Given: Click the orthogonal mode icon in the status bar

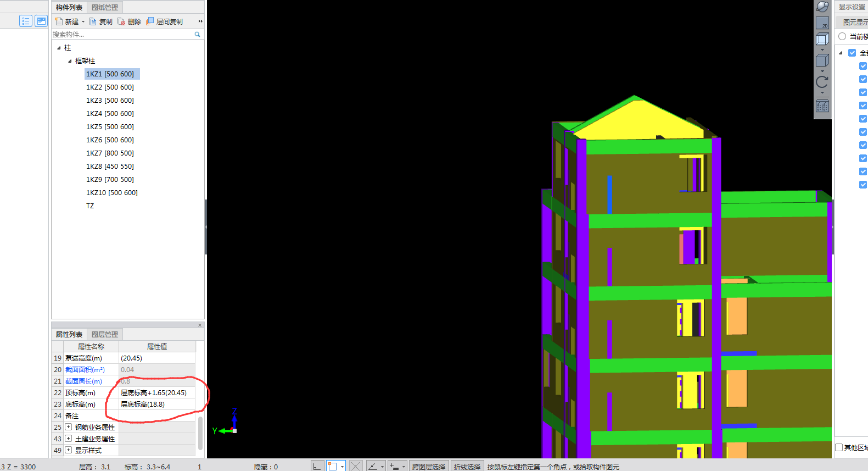Looking at the screenshot, I should (317, 466).
